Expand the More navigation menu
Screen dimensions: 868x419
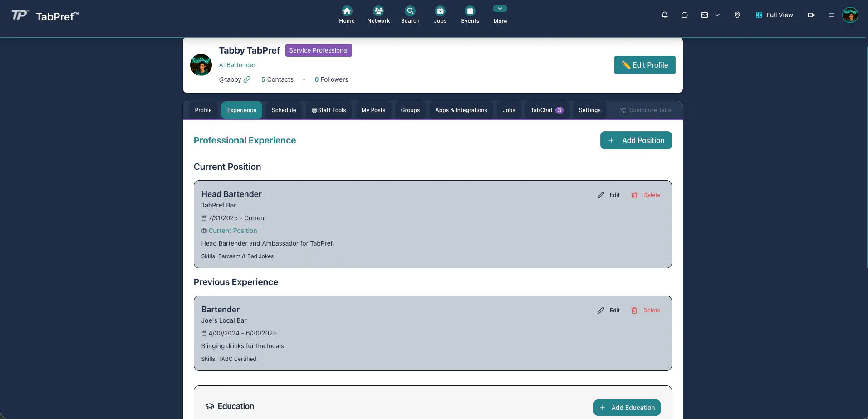[x=500, y=15]
